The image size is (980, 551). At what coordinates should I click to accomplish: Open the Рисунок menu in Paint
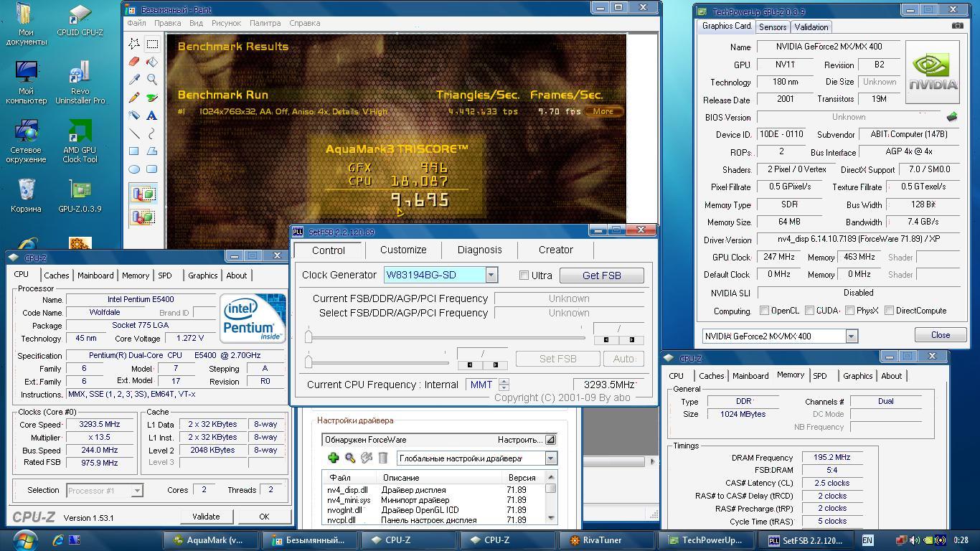pos(226,23)
